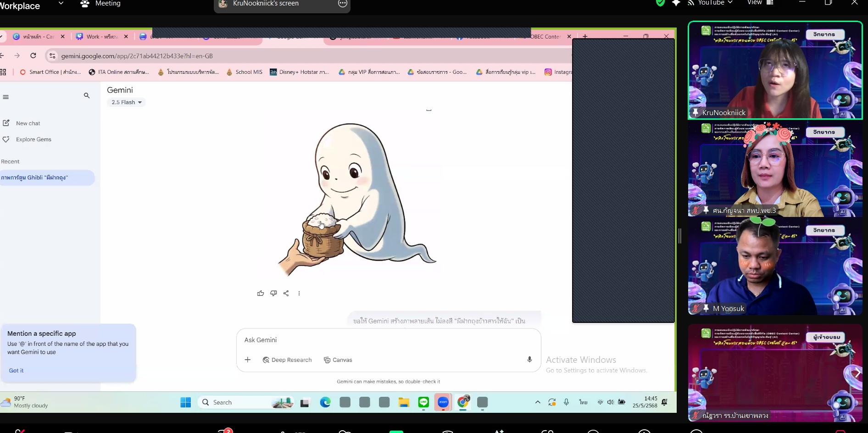
Task: Click the search icon in Gemini sidebar
Action: 87,95
